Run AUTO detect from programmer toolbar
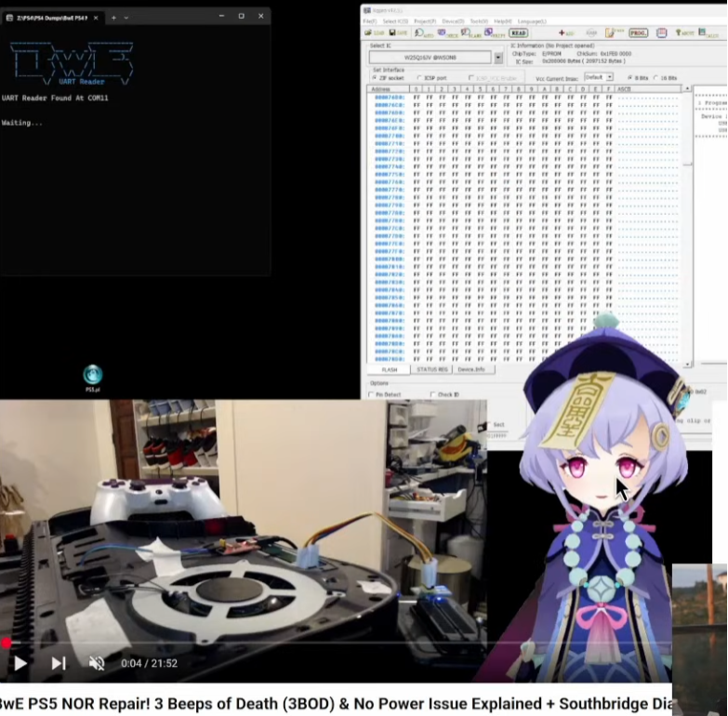The width and height of the screenshot is (728, 716). [x=424, y=33]
